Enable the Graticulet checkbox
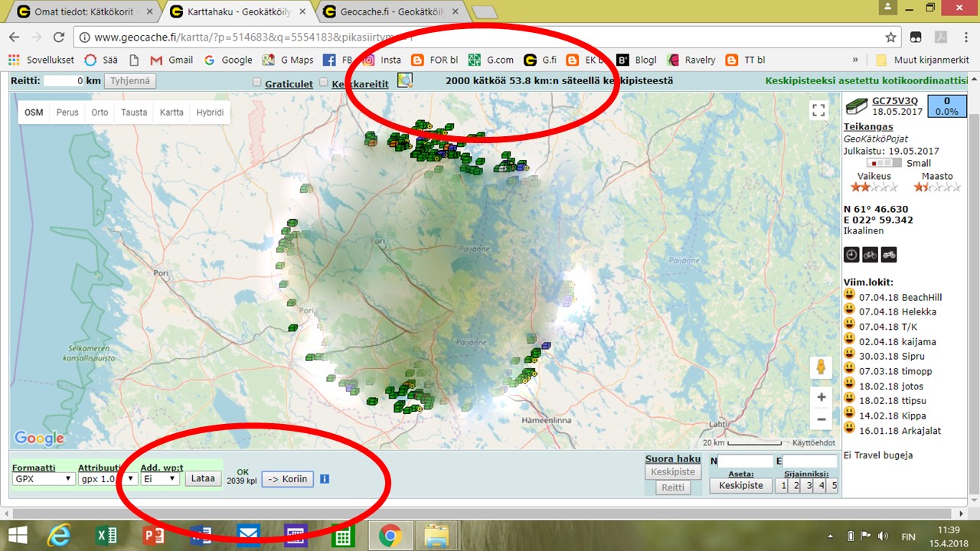 [x=257, y=83]
